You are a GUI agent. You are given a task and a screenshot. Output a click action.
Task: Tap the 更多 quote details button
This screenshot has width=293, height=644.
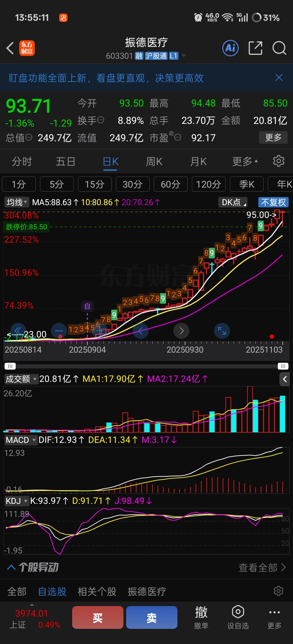pos(273,137)
